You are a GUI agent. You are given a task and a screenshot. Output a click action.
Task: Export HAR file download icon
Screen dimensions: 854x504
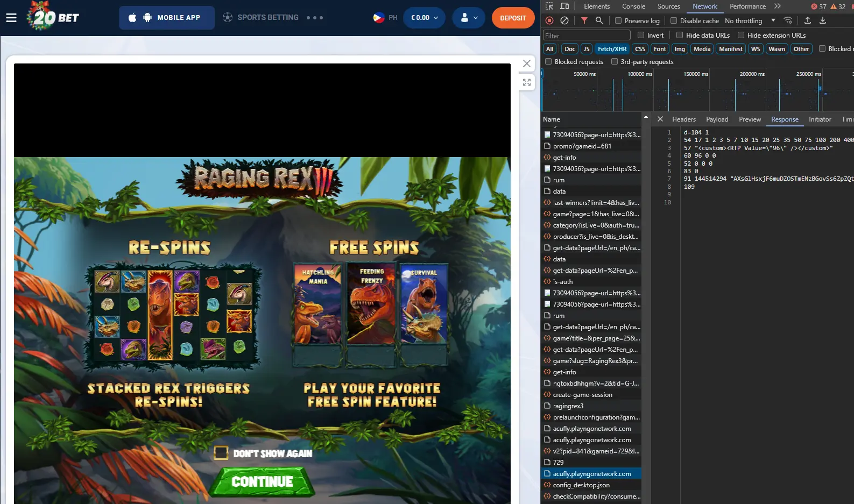pos(823,20)
